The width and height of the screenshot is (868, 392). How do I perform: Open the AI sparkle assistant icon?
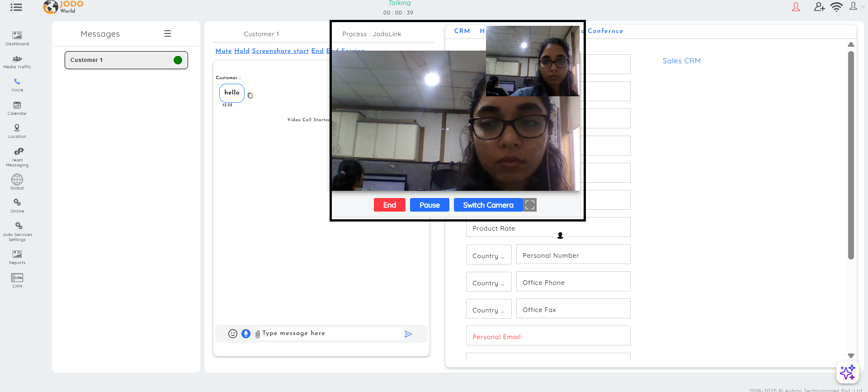(848, 372)
